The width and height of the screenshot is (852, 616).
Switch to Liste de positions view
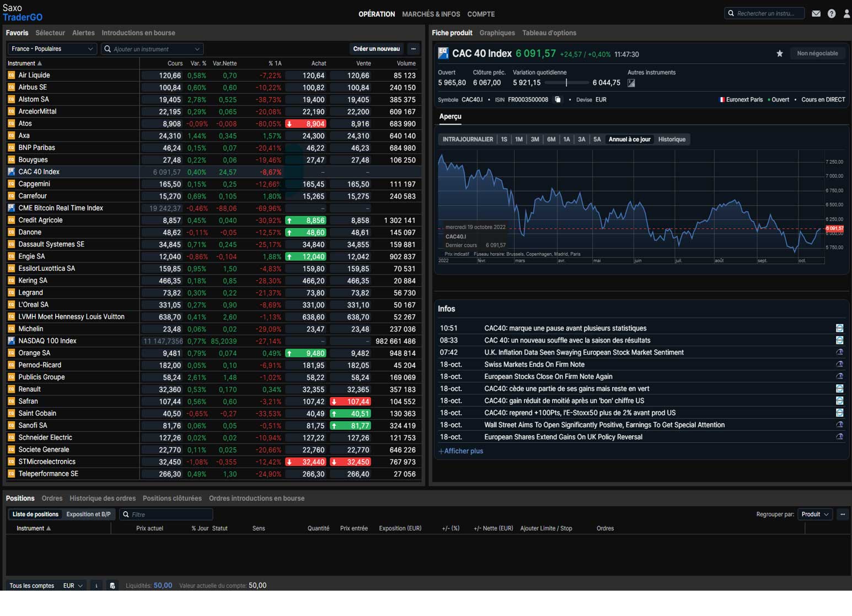(x=35, y=515)
